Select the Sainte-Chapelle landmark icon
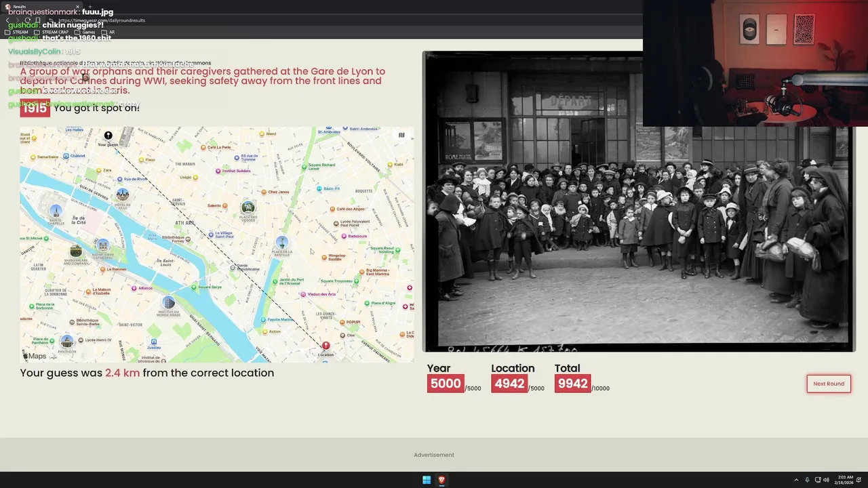868x488 pixels. coord(56,211)
